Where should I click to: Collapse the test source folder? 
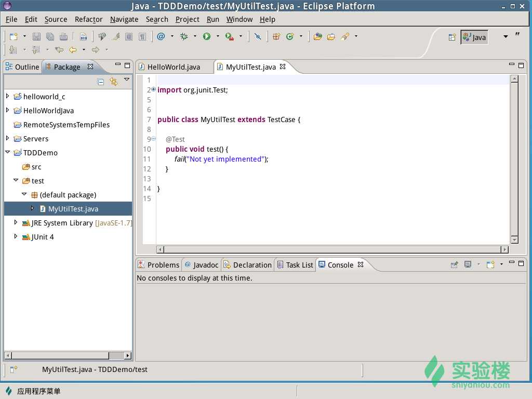(16, 180)
